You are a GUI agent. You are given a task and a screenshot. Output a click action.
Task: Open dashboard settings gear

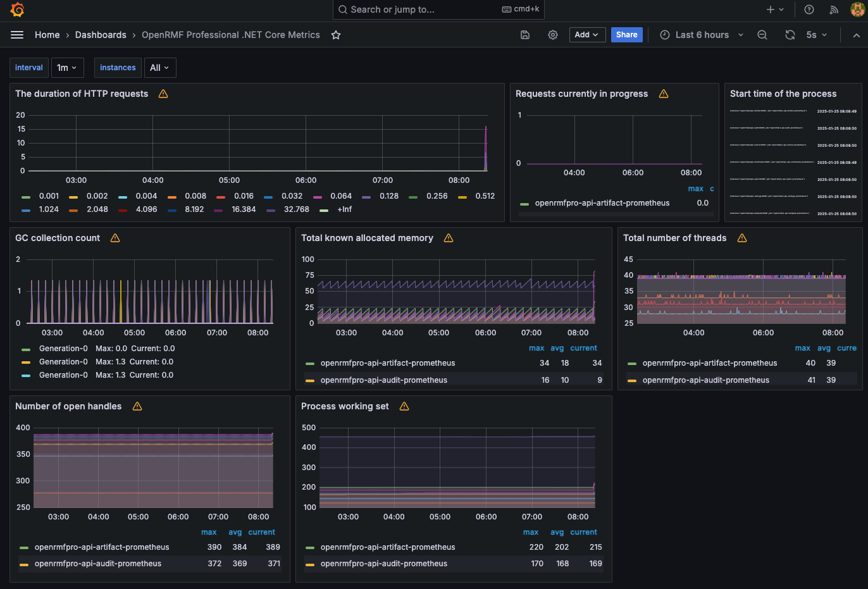tap(553, 35)
